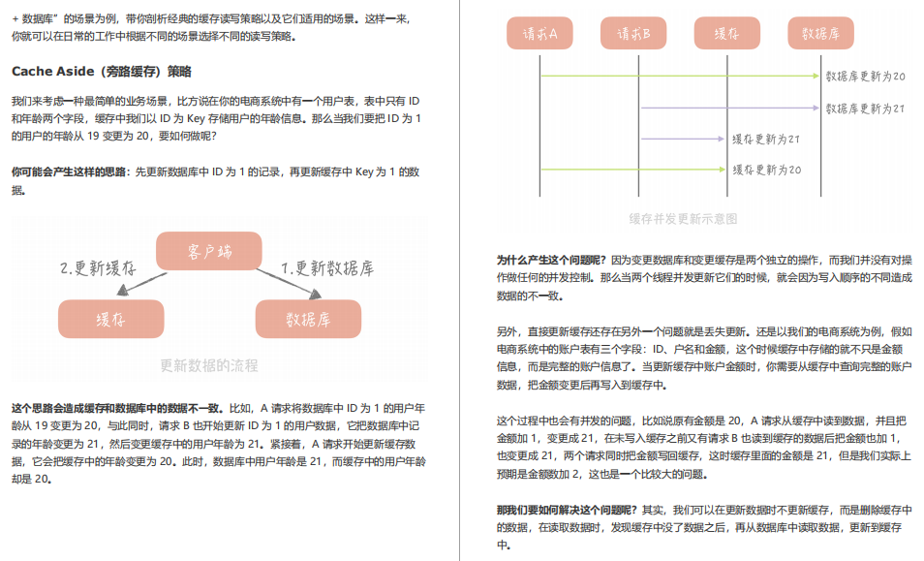Viewport: 924px width, 561px height.
Task: Click the label 数据库更新为21
Action: point(865,109)
